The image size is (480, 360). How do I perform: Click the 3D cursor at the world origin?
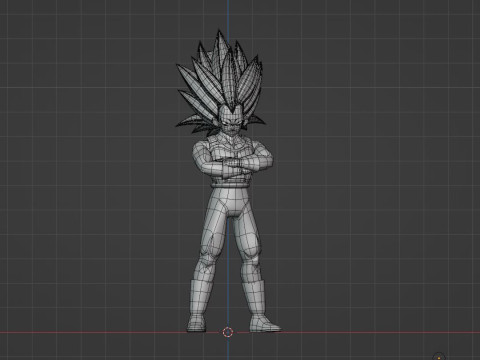click(228, 332)
